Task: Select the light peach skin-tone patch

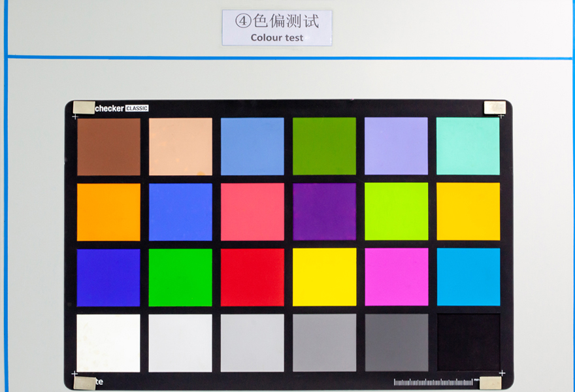Action: coord(180,146)
